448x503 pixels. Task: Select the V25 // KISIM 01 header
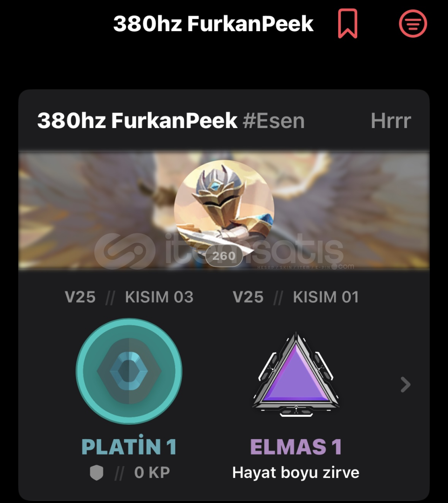click(296, 297)
